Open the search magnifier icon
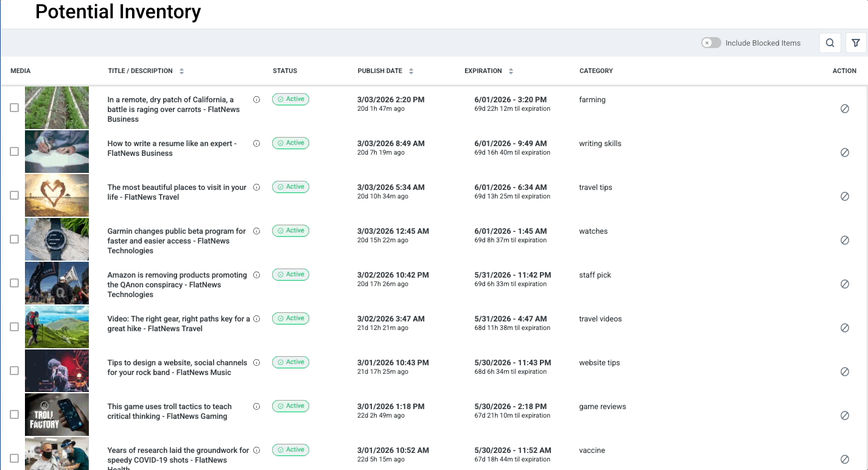Viewport: 868px width, 470px height. 830,43
